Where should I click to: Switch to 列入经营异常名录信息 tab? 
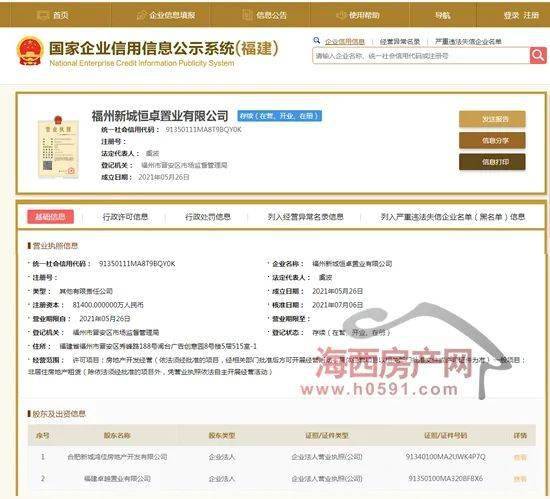[x=306, y=217]
